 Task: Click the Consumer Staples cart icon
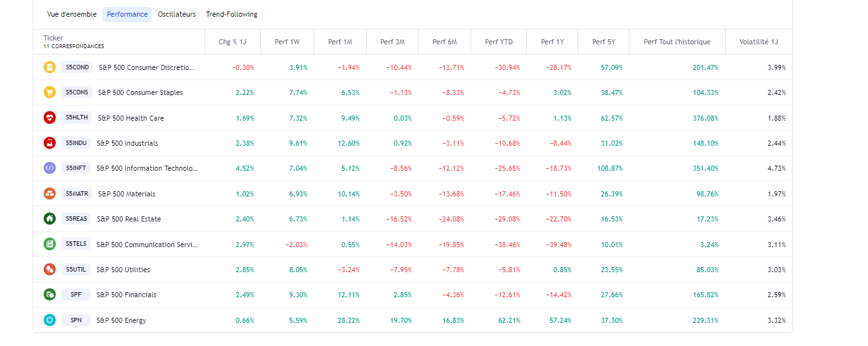coord(49,92)
